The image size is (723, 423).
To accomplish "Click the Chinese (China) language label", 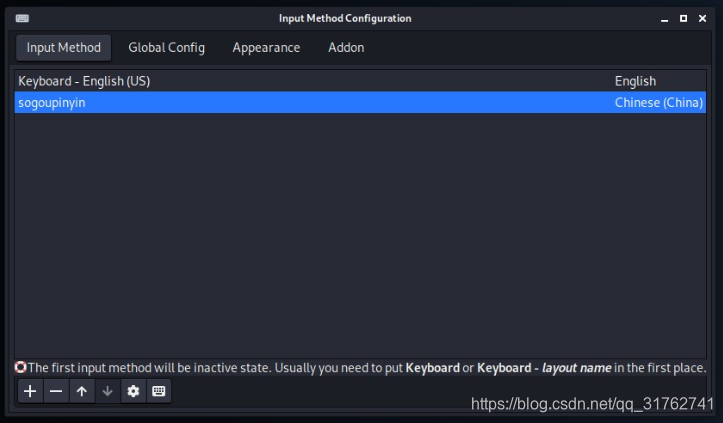I will 659,102.
